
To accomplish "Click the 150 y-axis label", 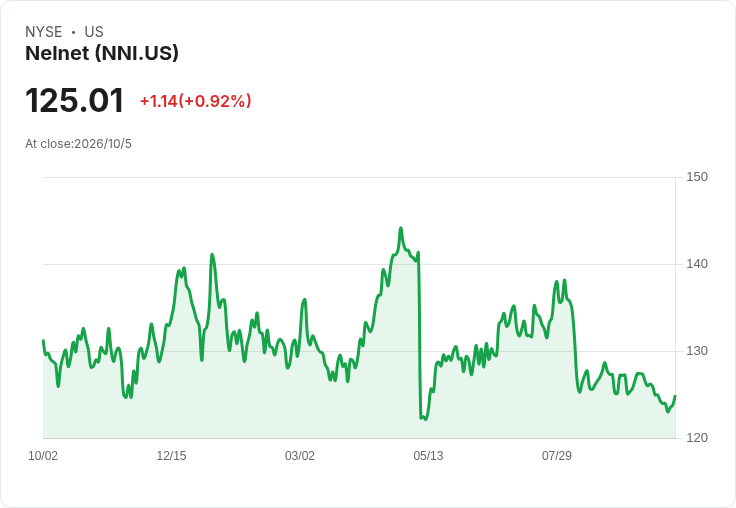I will pos(697,177).
